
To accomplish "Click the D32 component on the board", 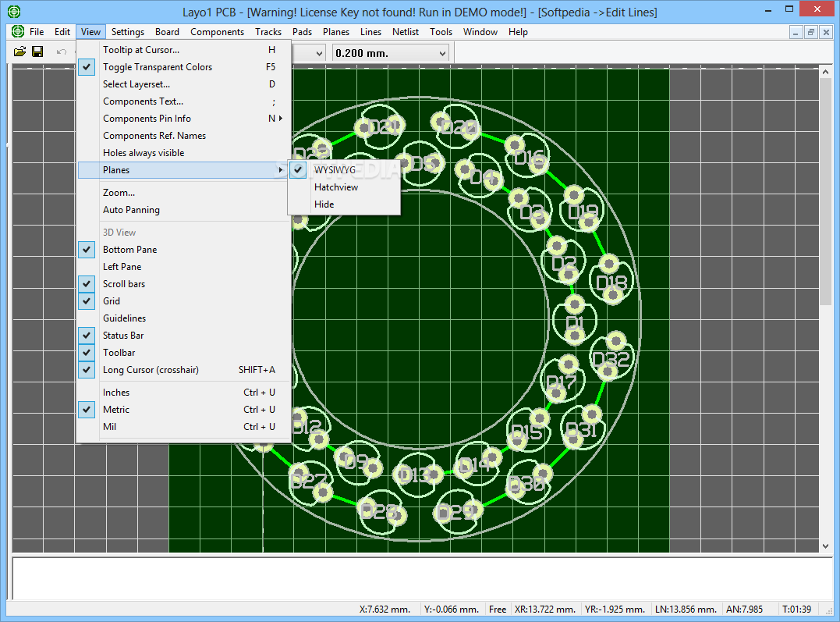I will coord(611,357).
